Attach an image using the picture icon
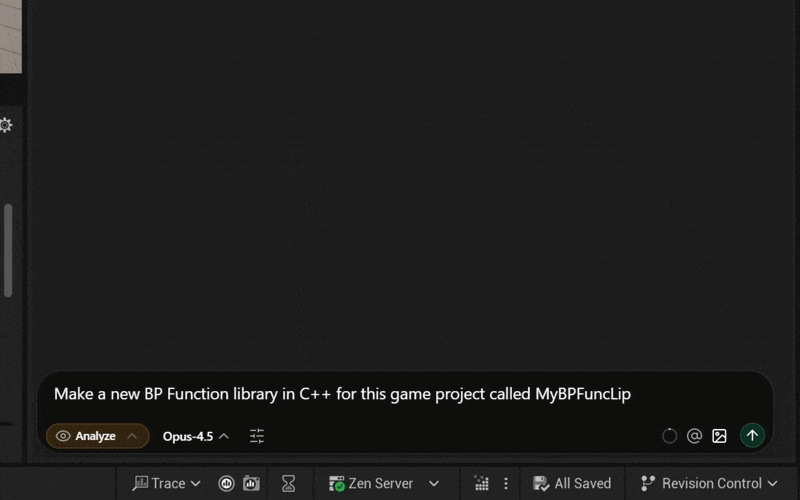This screenshot has width=800, height=500. click(x=719, y=436)
